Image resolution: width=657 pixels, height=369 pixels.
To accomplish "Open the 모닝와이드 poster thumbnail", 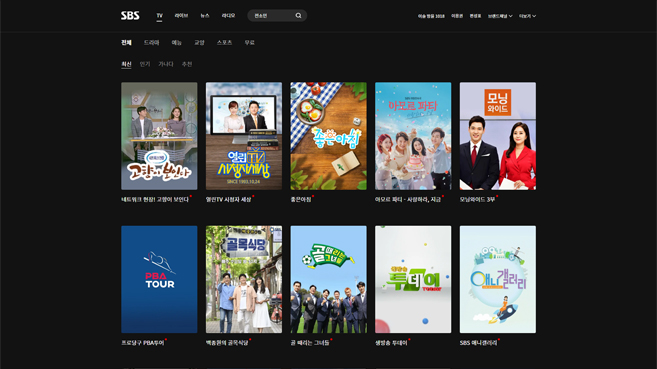I will coord(498,136).
